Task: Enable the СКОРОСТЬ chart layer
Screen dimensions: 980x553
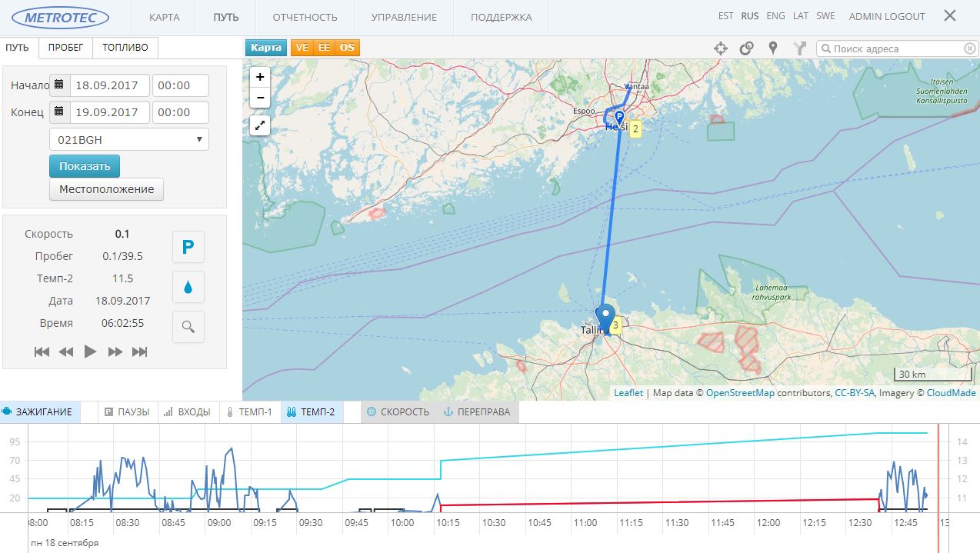Action: point(398,412)
